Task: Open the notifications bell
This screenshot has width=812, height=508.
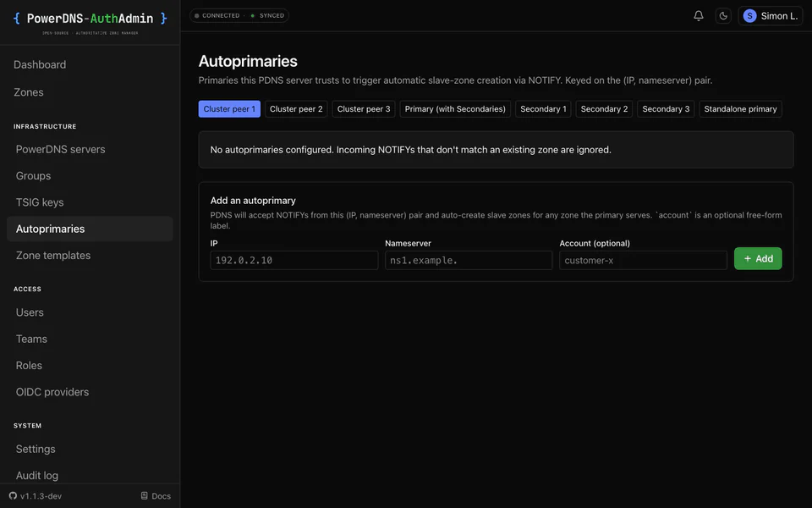Action: point(698,15)
